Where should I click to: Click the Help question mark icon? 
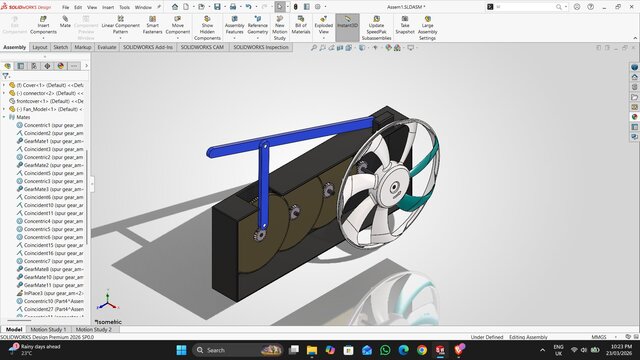[590, 7]
